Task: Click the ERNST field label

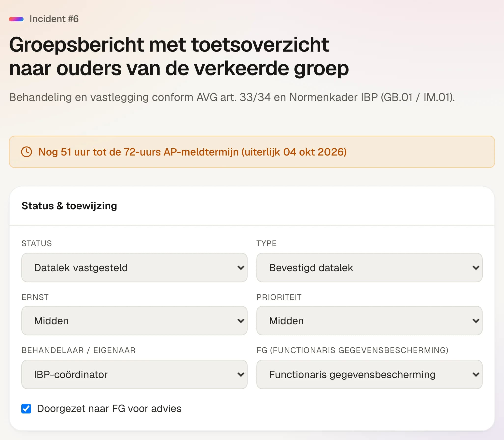Action: tap(35, 297)
